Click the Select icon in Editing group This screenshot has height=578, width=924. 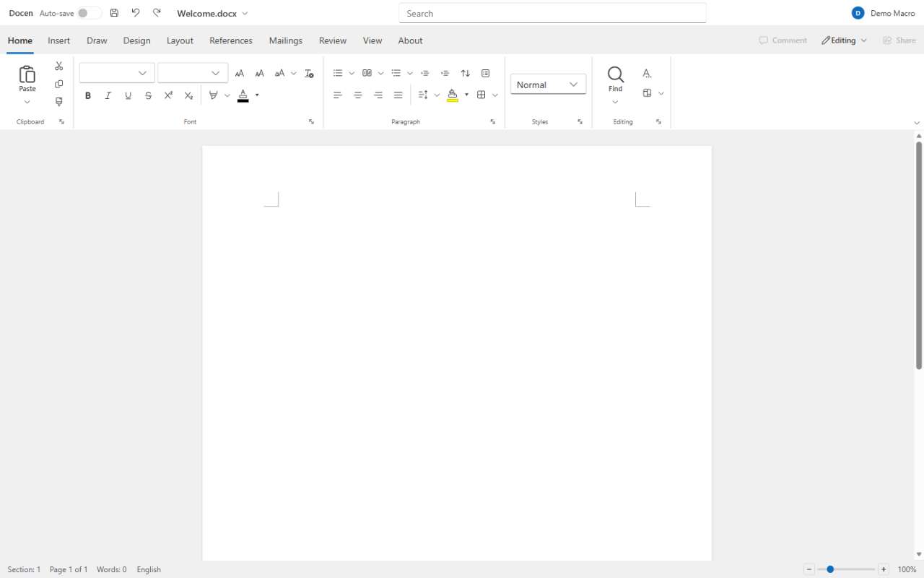coord(648,93)
